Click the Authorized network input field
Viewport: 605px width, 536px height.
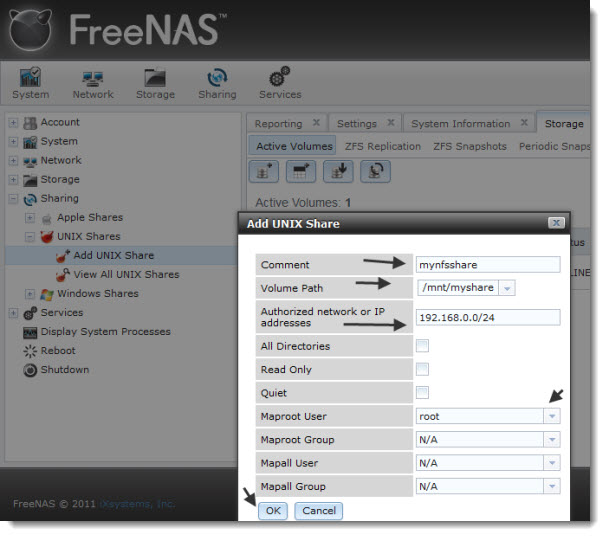click(488, 318)
